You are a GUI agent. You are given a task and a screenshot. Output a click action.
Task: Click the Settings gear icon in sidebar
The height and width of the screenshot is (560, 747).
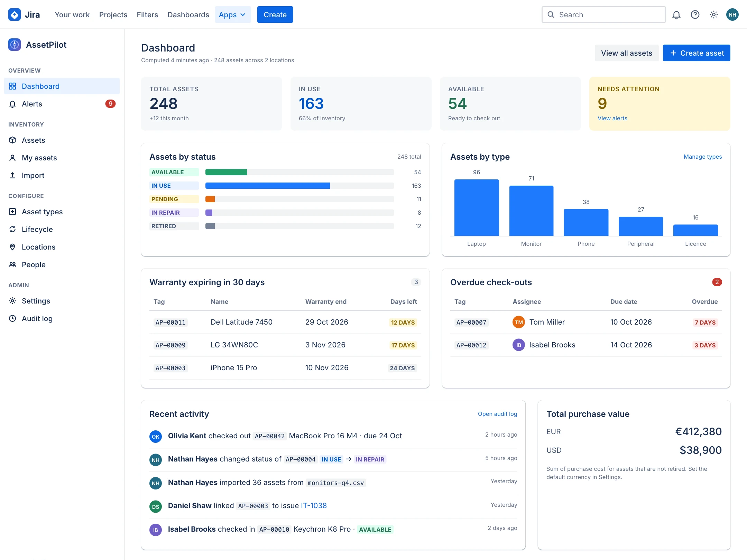[x=12, y=301]
